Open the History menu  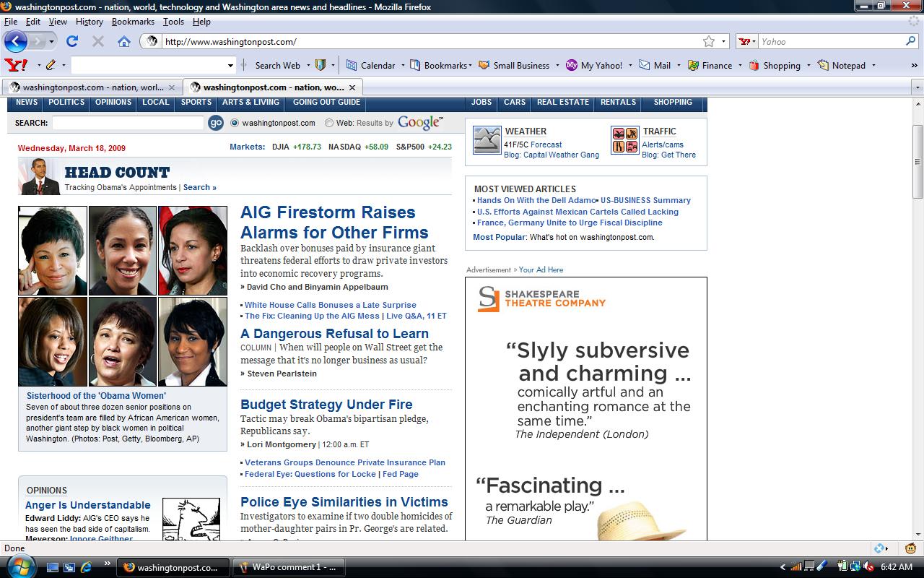tap(89, 22)
